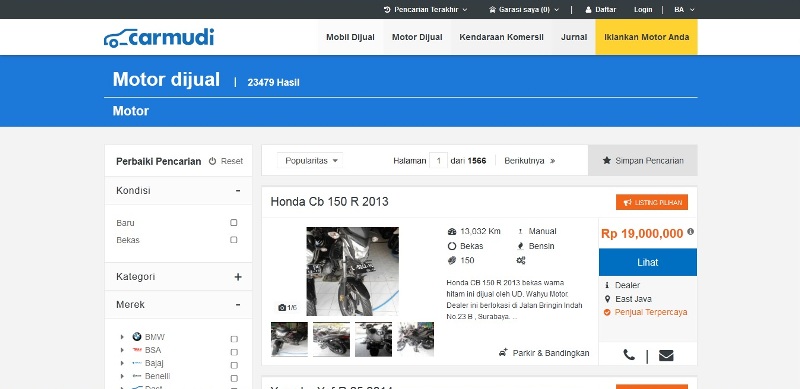Select the third small thumbnail photo

(x=373, y=339)
